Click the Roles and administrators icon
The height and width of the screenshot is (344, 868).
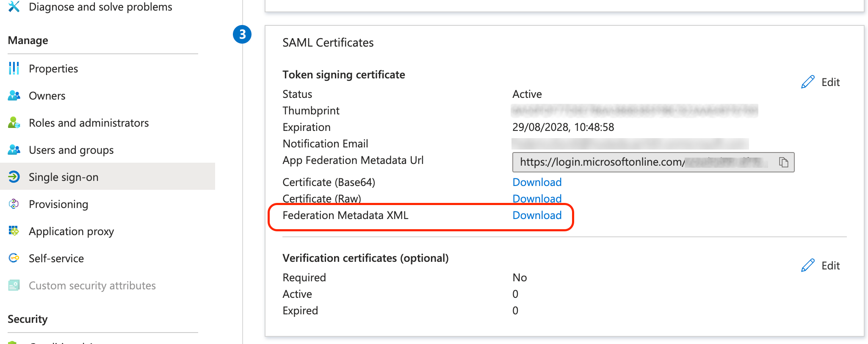pyautogui.click(x=14, y=122)
